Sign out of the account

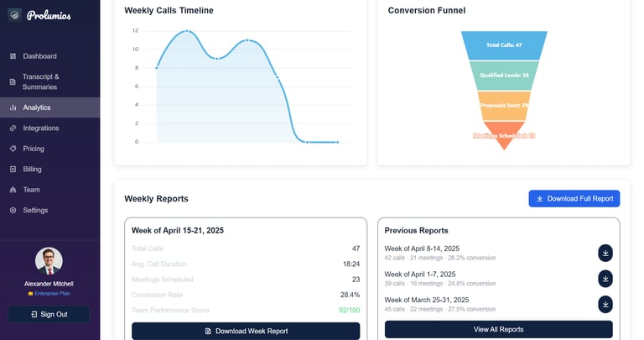coord(49,314)
